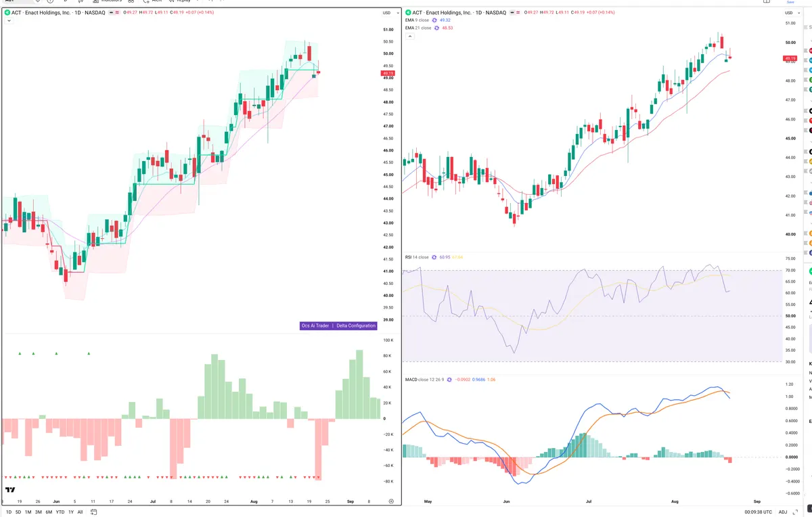Switch to the All time range
This screenshot has height=517, width=812.
[80, 512]
